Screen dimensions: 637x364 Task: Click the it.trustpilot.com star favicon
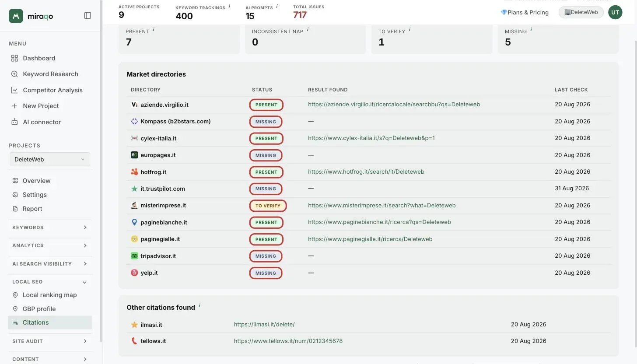pyautogui.click(x=134, y=189)
